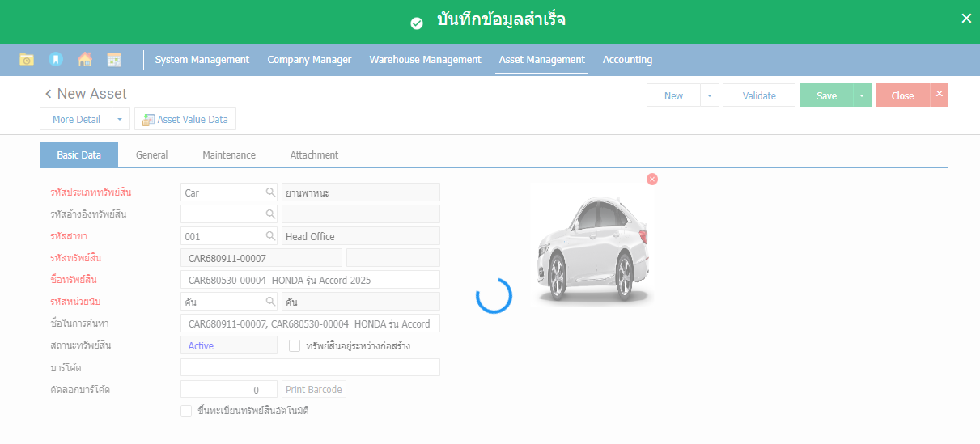Enable the automatic asset registration checkbox
The image size is (980, 444).
pos(186,411)
